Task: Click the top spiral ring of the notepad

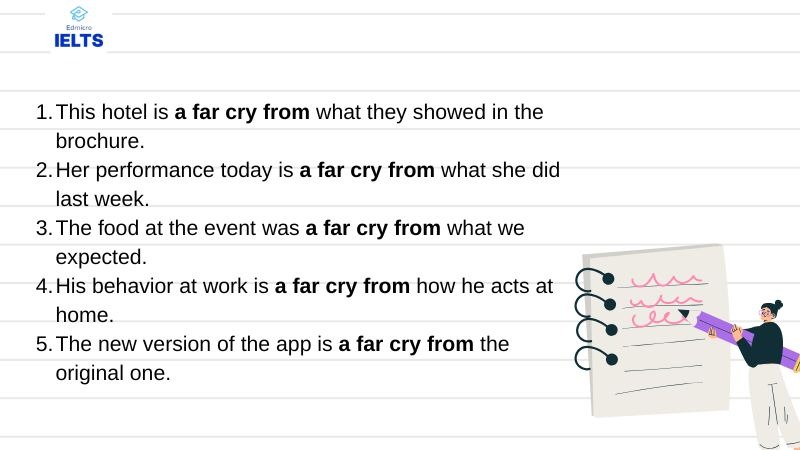Action: click(x=594, y=277)
